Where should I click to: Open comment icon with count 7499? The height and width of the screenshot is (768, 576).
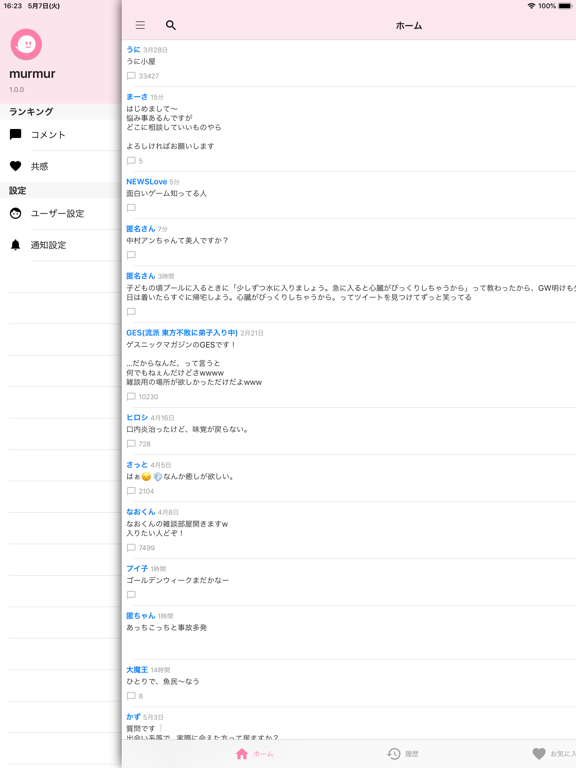[x=131, y=548]
